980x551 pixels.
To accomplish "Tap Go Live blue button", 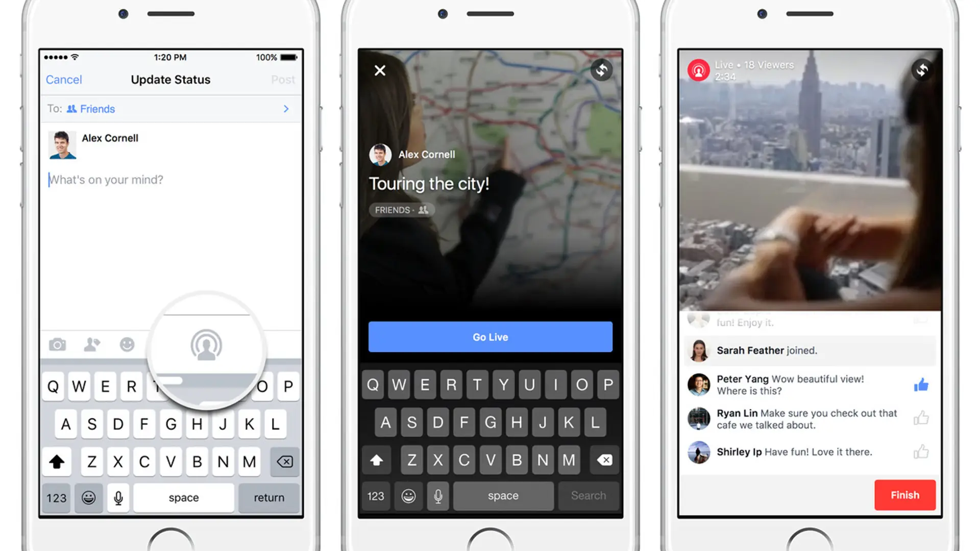I will (490, 336).
